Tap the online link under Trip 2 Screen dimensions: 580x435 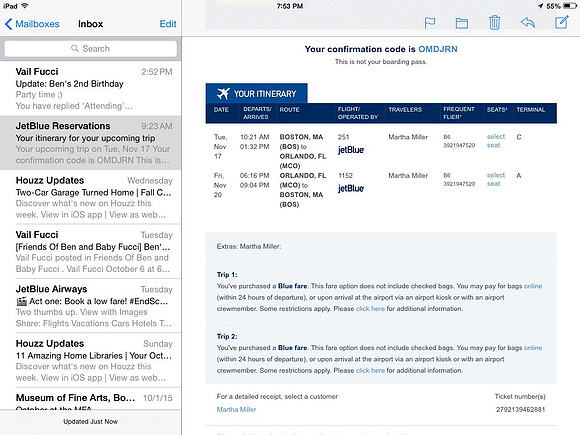533,348
